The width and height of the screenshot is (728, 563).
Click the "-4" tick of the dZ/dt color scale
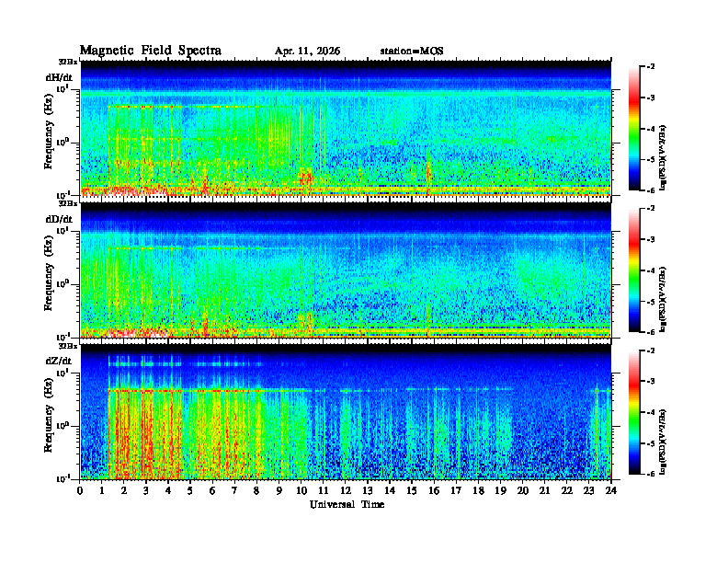coord(652,412)
